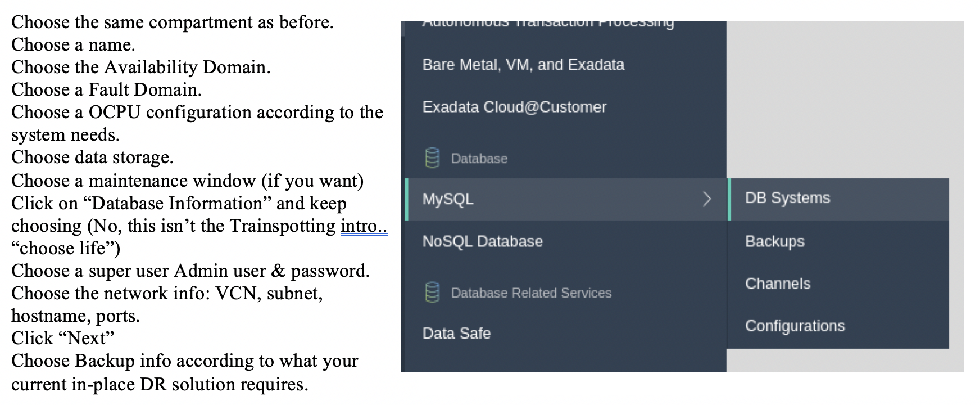Click the Database section header label

tap(479, 159)
